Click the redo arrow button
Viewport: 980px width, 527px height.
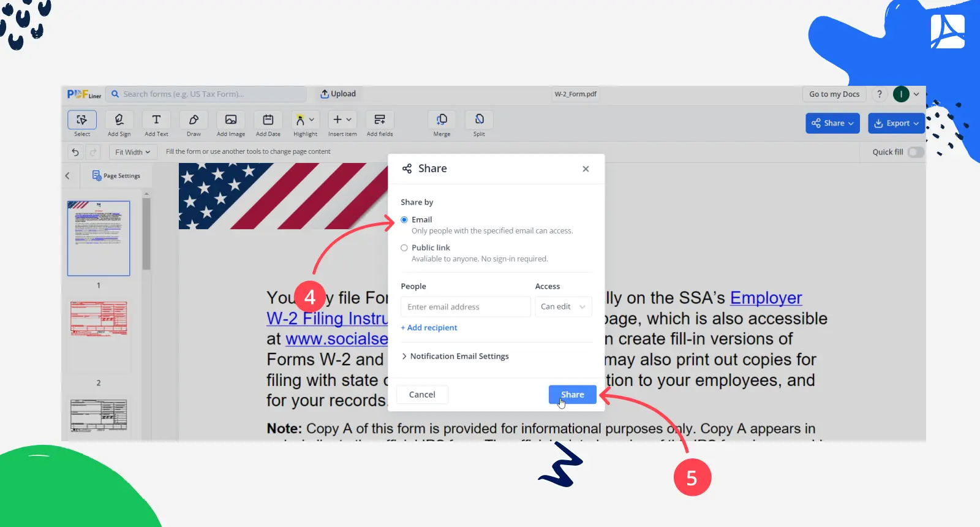pyautogui.click(x=93, y=152)
